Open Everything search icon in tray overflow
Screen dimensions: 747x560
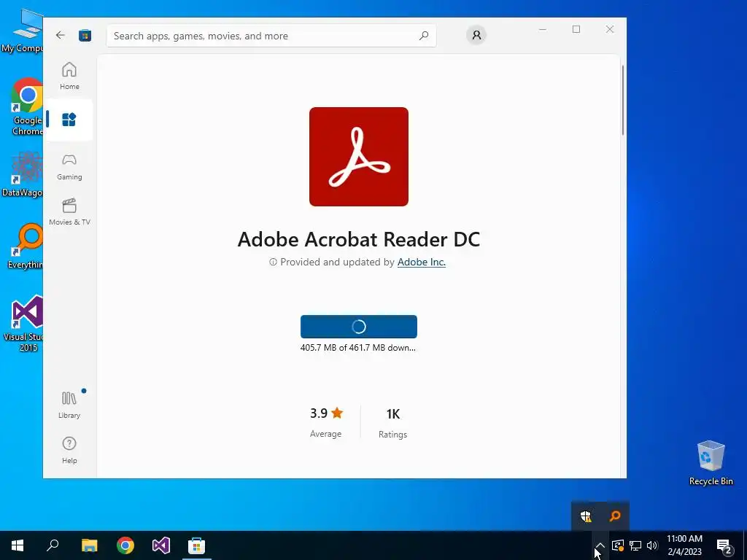(x=615, y=516)
